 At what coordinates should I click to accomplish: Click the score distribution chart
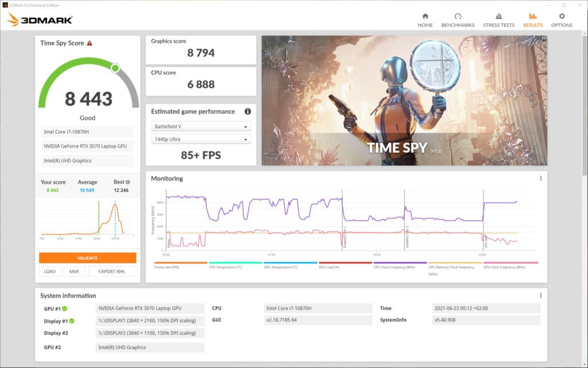click(87, 219)
